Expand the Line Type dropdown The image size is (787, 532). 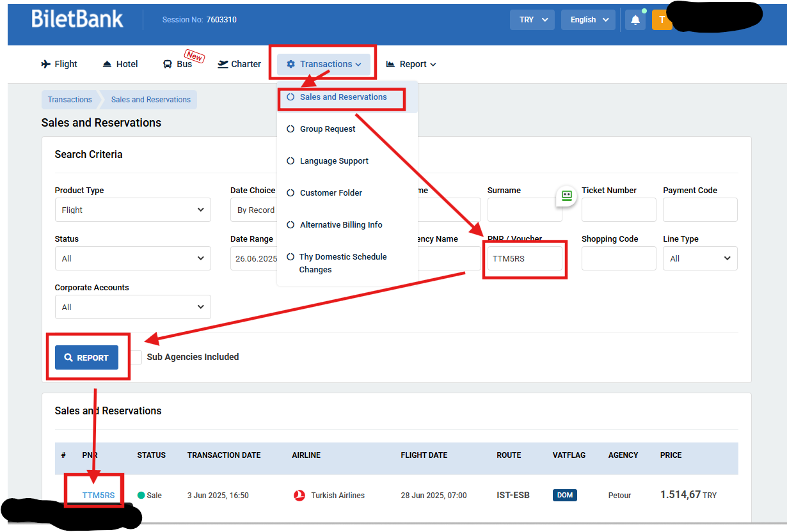point(700,258)
